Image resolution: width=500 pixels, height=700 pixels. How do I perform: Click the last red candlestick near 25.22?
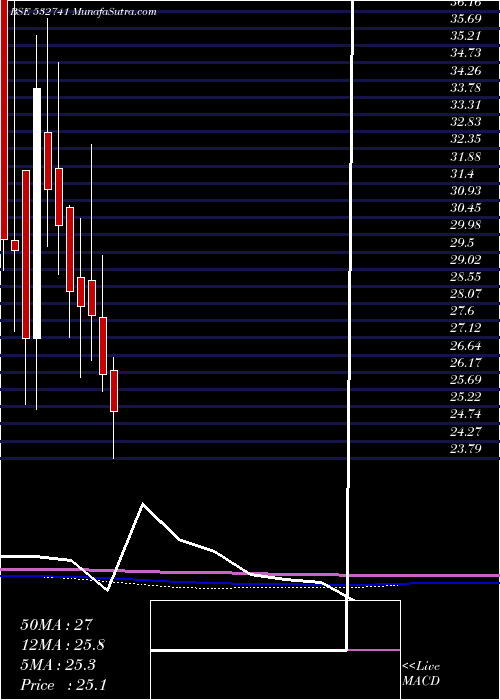114,391
